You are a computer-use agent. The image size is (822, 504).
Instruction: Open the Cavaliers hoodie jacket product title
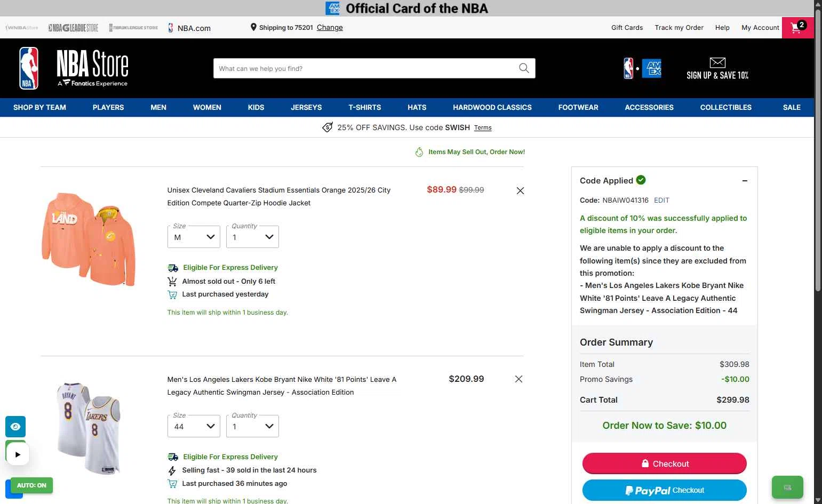pos(279,196)
